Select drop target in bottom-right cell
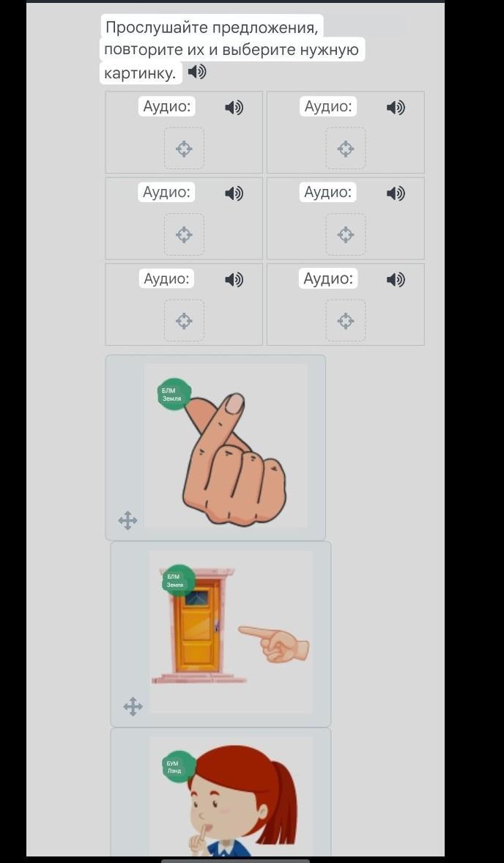Image resolution: width=504 pixels, height=863 pixels. pos(346,321)
